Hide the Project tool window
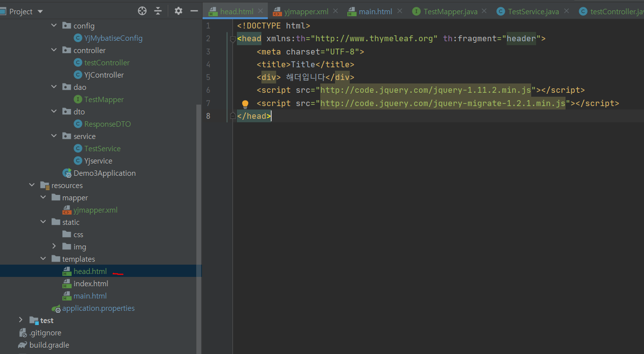 194,11
